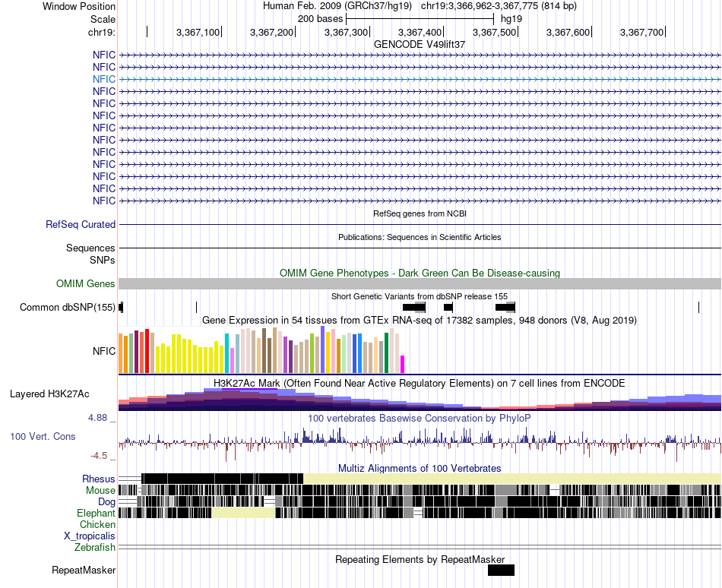
Task: Click the Rhesus alignment label
Action: point(99,479)
